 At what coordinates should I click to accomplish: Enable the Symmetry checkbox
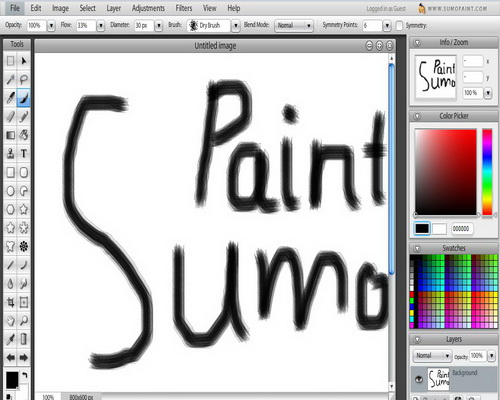(x=399, y=26)
